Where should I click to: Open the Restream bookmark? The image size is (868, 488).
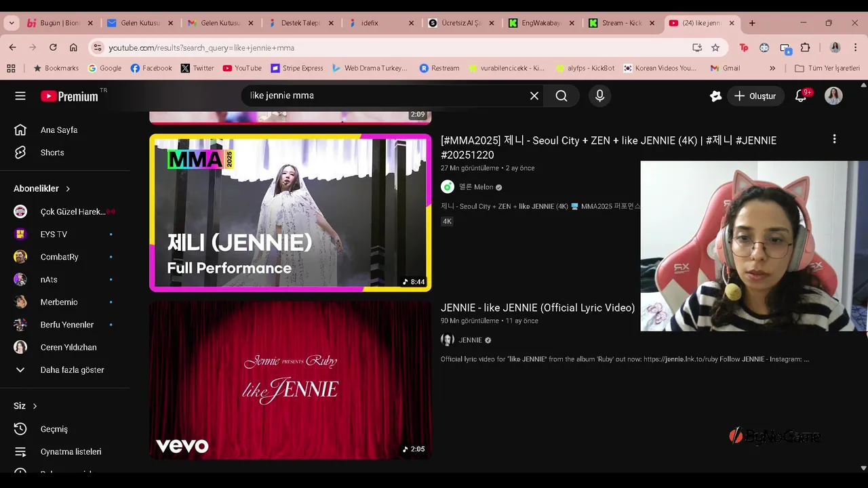(x=439, y=68)
